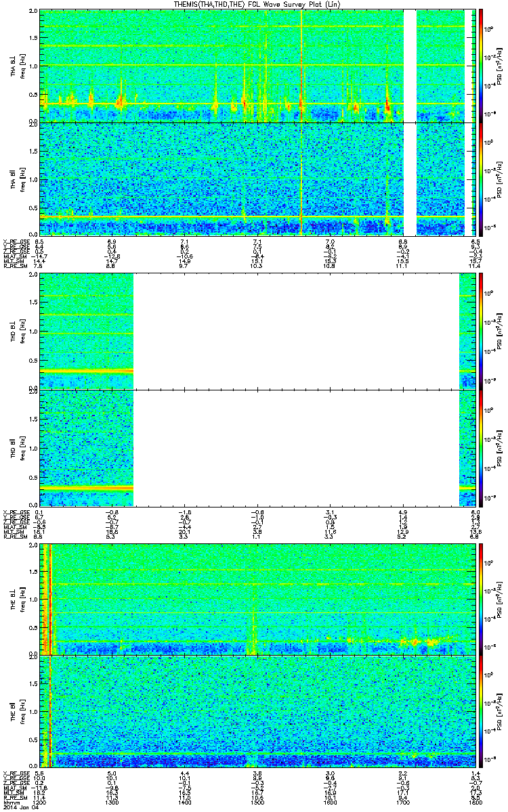The image size is (508, 812).
Task: Select the THA B-parallel spectrogram panel
Action: click(257, 179)
